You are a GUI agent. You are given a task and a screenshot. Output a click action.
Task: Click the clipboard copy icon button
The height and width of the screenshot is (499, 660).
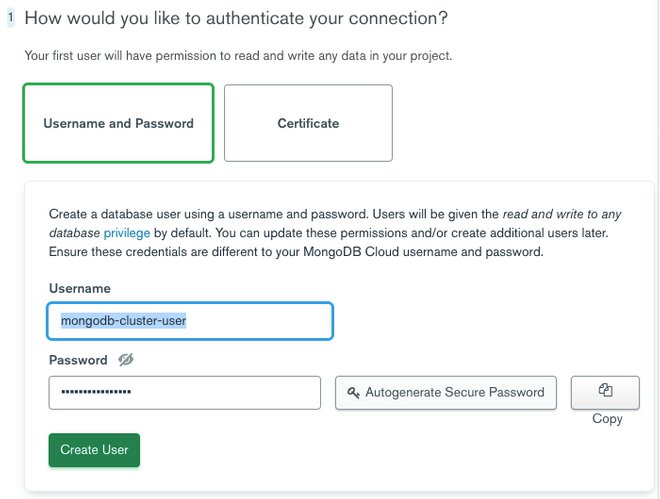[605, 391]
